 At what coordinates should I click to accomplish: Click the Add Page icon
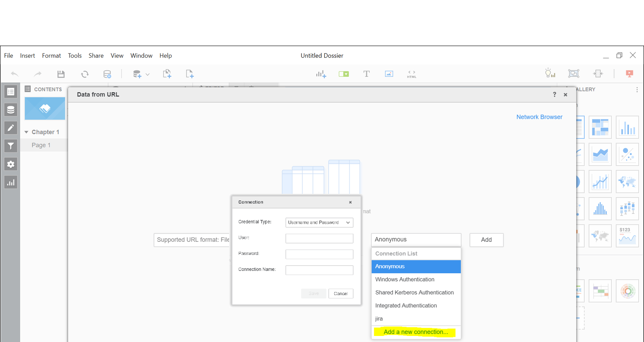[190, 74]
